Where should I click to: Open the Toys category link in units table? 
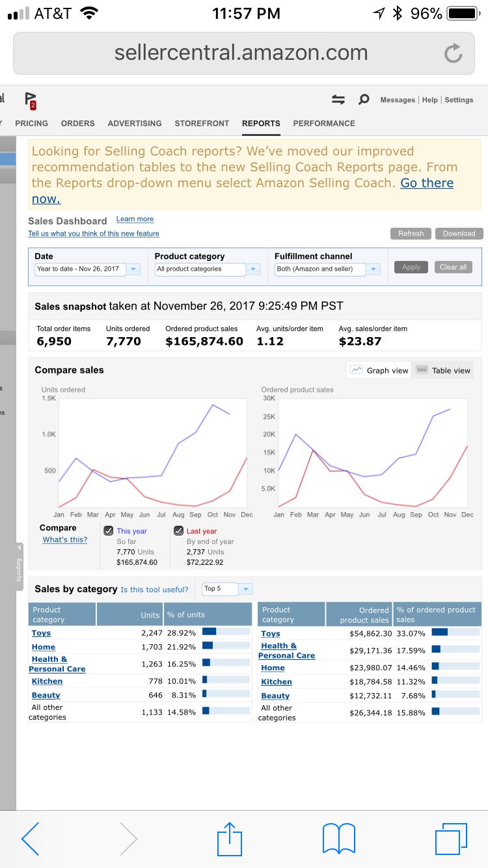point(41,633)
